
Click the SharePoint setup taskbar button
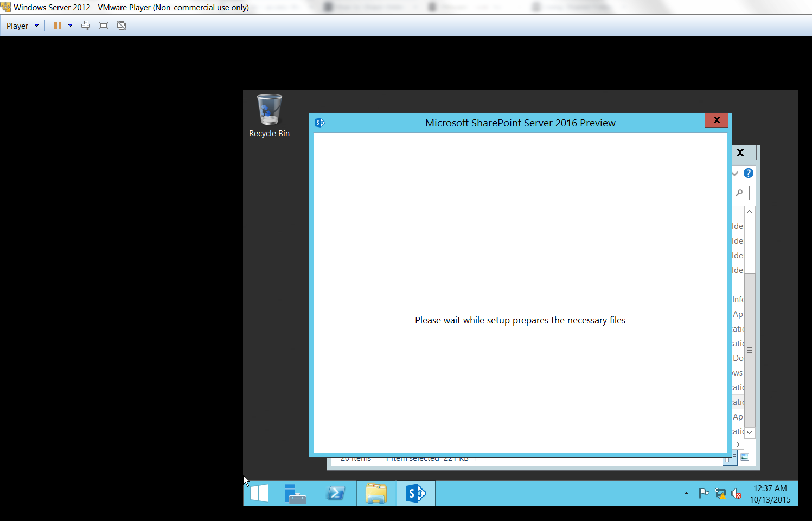416,493
